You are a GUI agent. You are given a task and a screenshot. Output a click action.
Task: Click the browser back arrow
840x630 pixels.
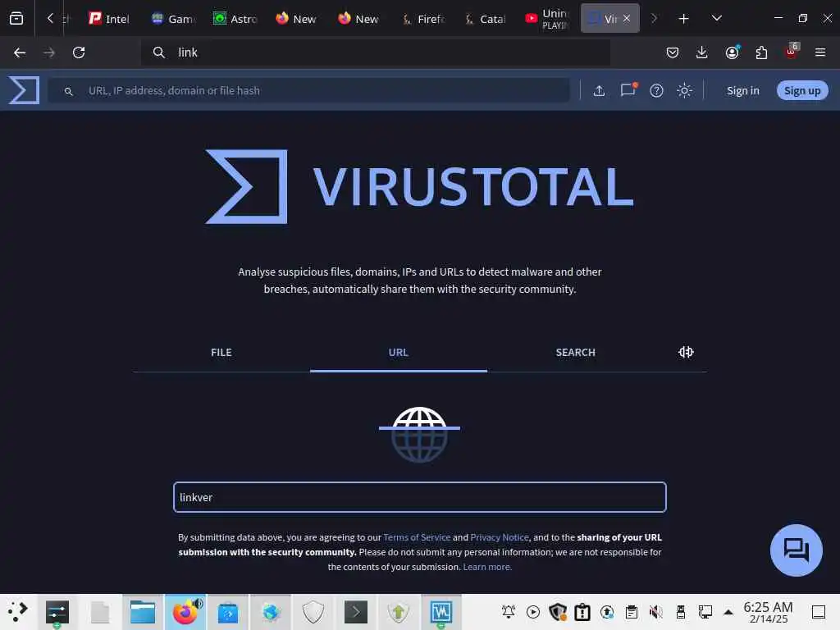20,52
